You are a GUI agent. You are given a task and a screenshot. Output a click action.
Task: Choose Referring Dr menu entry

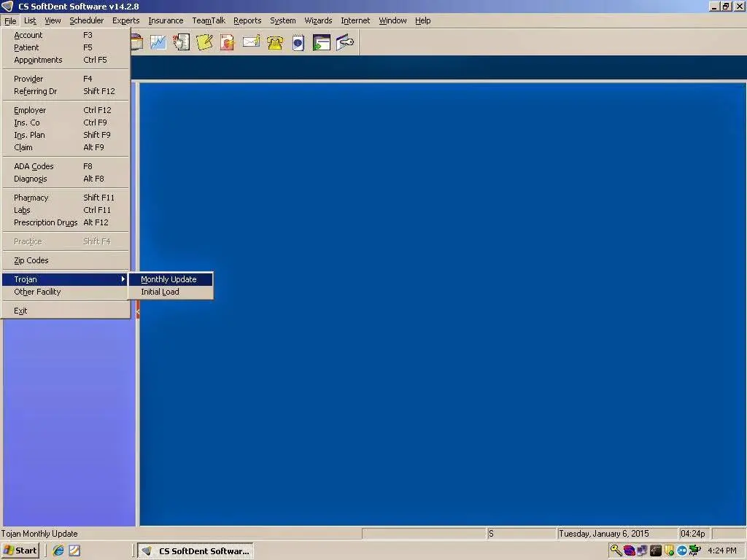pyautogui.click(x=66, y=91)
